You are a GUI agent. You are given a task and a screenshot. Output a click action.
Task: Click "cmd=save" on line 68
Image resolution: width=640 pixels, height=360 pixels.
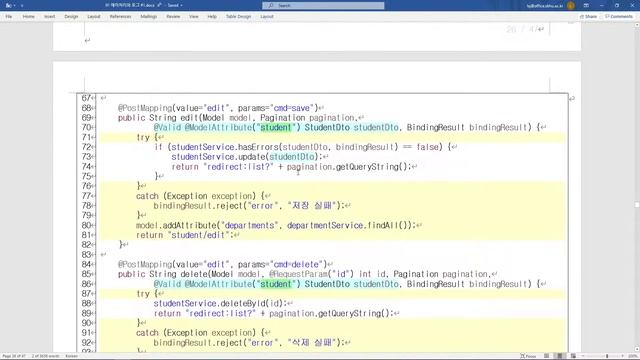[x=292, y=108]
